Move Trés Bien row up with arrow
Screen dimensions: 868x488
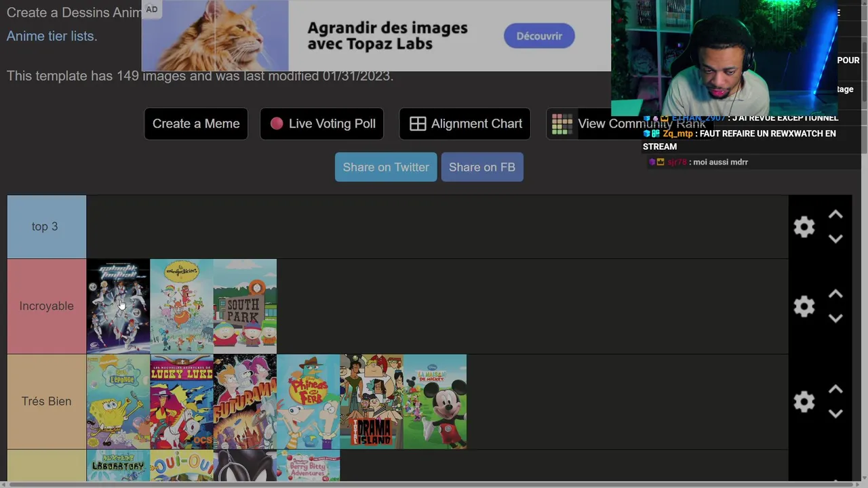tap(835, 390)
